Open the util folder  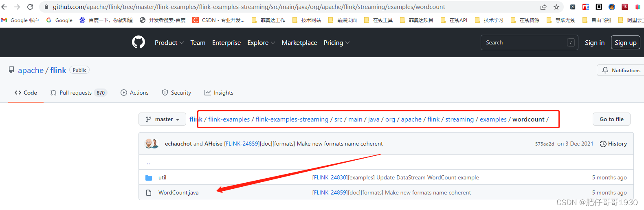point(162,177)
